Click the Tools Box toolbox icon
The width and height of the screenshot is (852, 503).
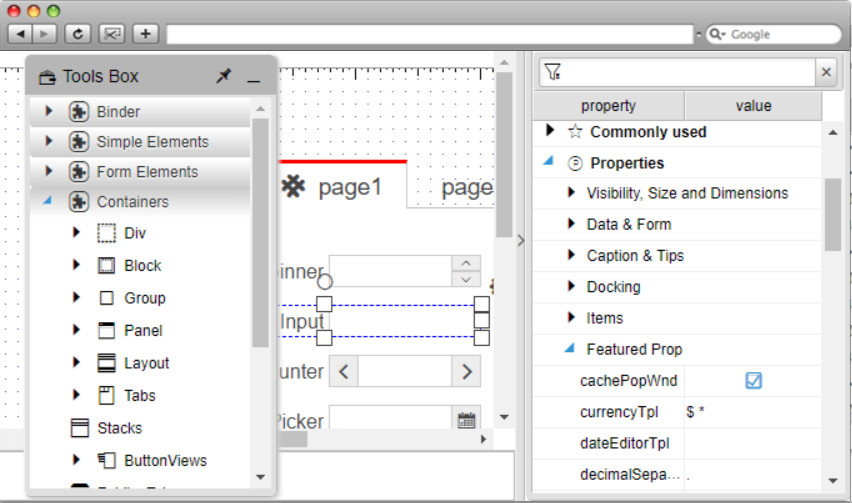tap(47, 77)
